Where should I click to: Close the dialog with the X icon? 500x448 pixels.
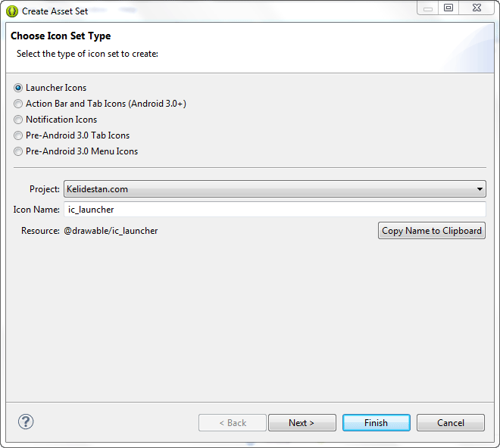tap(477, 8)
